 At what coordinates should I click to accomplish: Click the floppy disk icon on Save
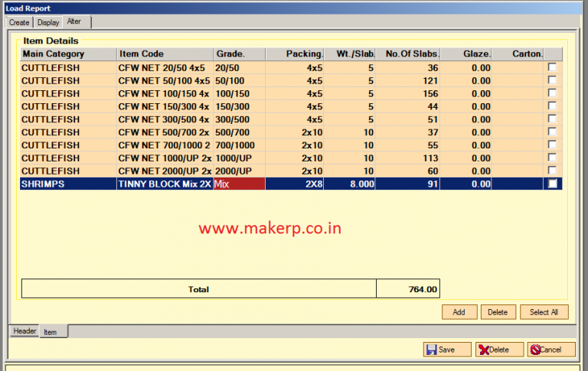432,350
